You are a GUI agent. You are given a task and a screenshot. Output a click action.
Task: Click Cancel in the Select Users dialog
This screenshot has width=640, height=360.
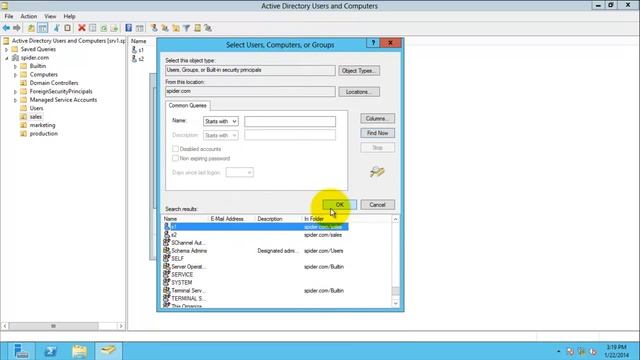coord(378,204)
